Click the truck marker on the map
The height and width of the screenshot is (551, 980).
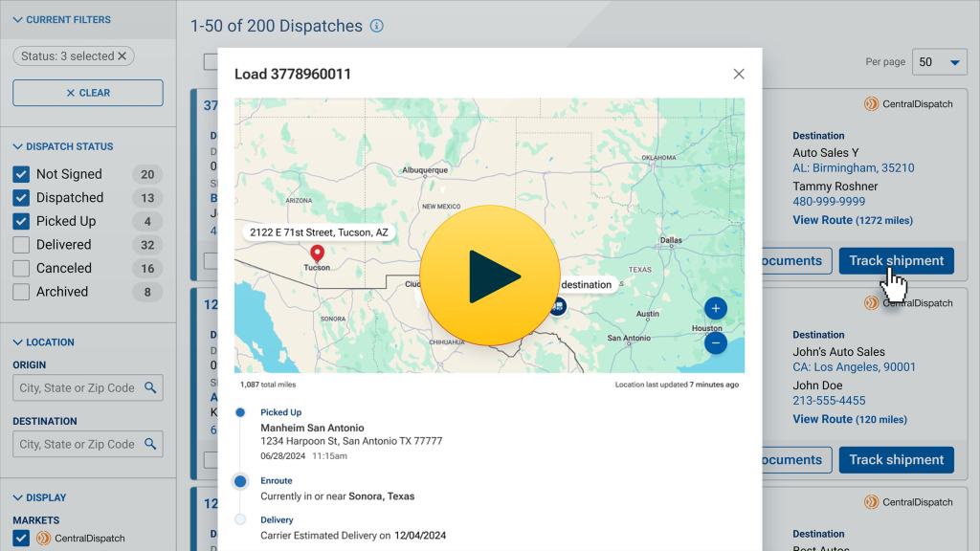point(559,306)
